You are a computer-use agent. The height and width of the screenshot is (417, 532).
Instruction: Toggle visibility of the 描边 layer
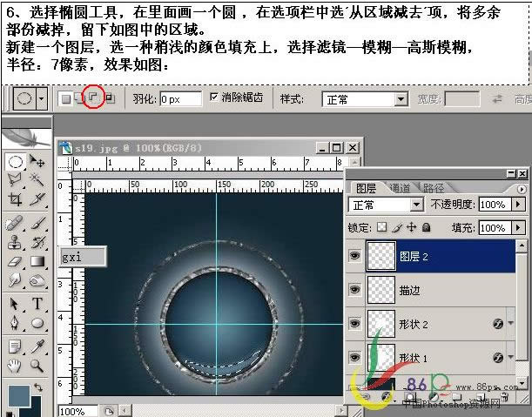[x=354, y=288]
